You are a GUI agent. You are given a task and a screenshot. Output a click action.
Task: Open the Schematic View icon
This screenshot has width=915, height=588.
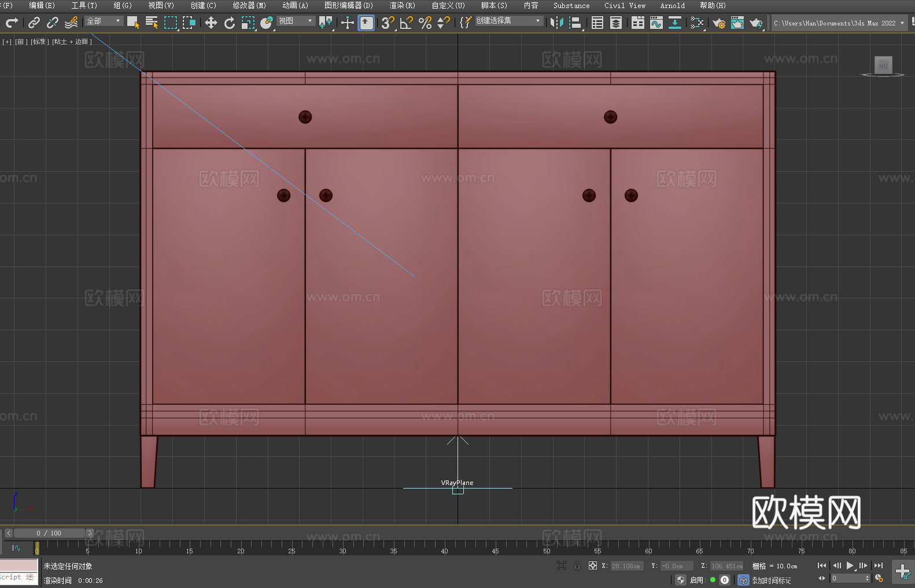tap(697, 23)
